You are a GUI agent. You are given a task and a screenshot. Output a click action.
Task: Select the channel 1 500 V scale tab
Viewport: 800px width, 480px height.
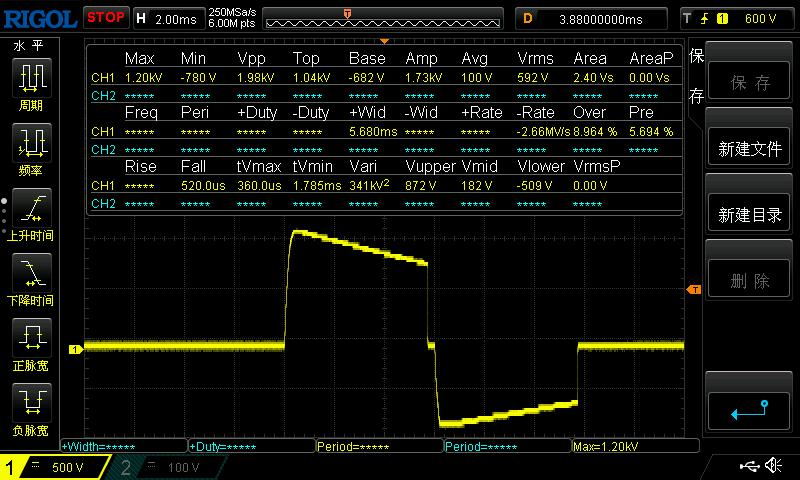point(55,467)
